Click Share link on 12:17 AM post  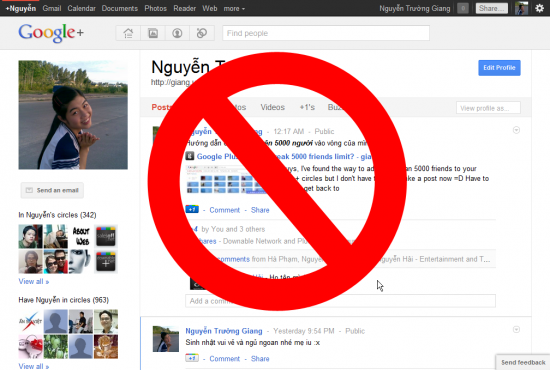click(260, 210)
